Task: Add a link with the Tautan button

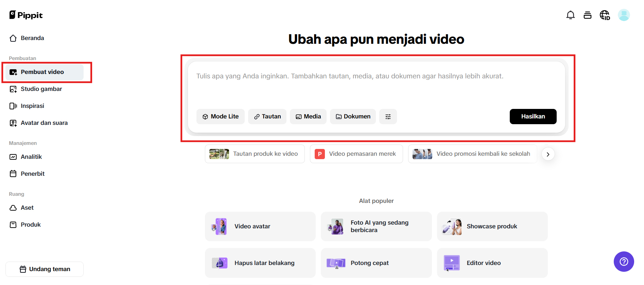Action: point(267,116)
